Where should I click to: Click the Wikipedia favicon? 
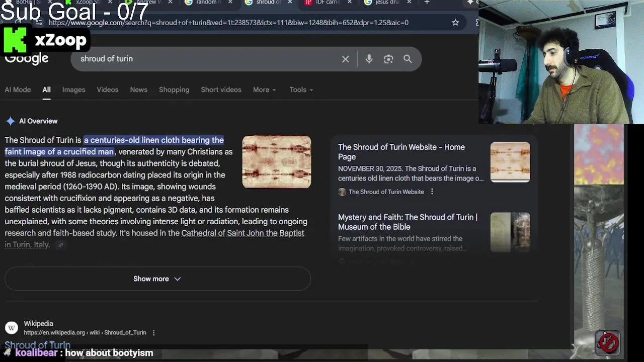[x=11, y=328]
